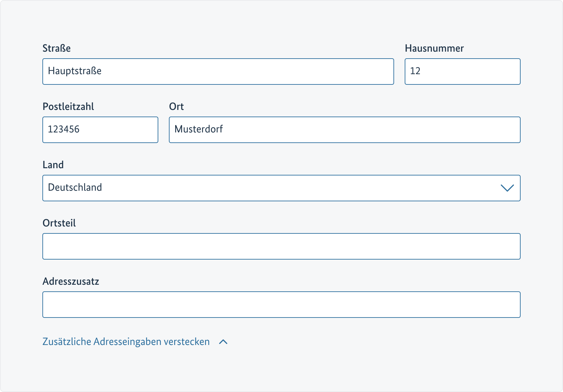Viewport: 563px width, 392px height.
Task: Click the 'Ortsteil' label
Action: 59,223
